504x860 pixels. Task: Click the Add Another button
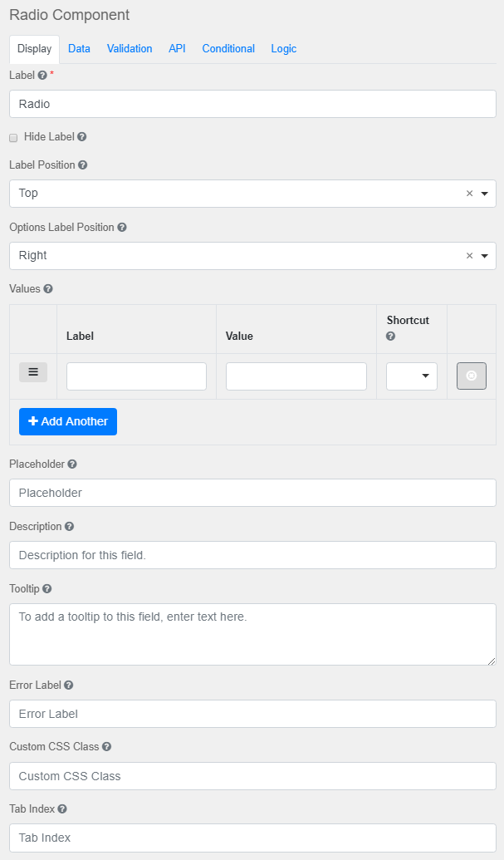pos(68,421)
